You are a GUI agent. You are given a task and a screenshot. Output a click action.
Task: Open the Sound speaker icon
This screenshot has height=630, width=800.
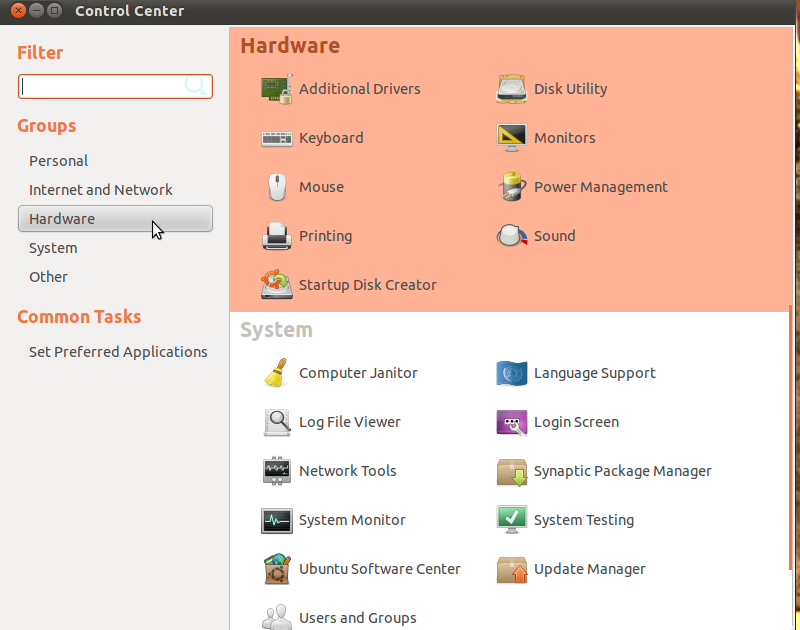(x=511, y=236)
